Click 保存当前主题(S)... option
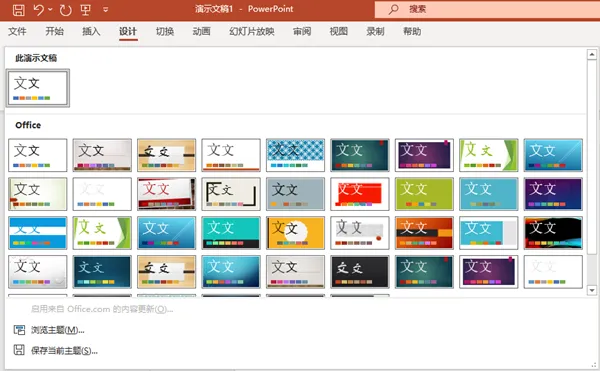The image size is (600, 371). (x=64, y=350)
